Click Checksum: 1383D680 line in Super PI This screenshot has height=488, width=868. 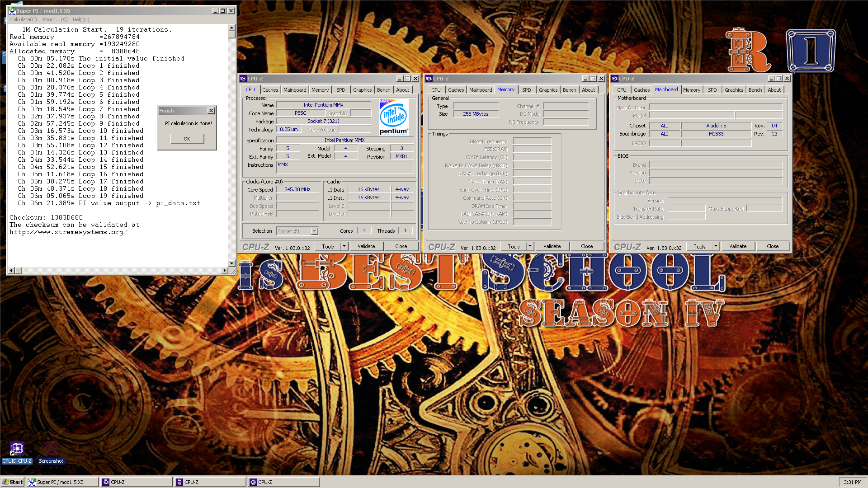(46, 218)
